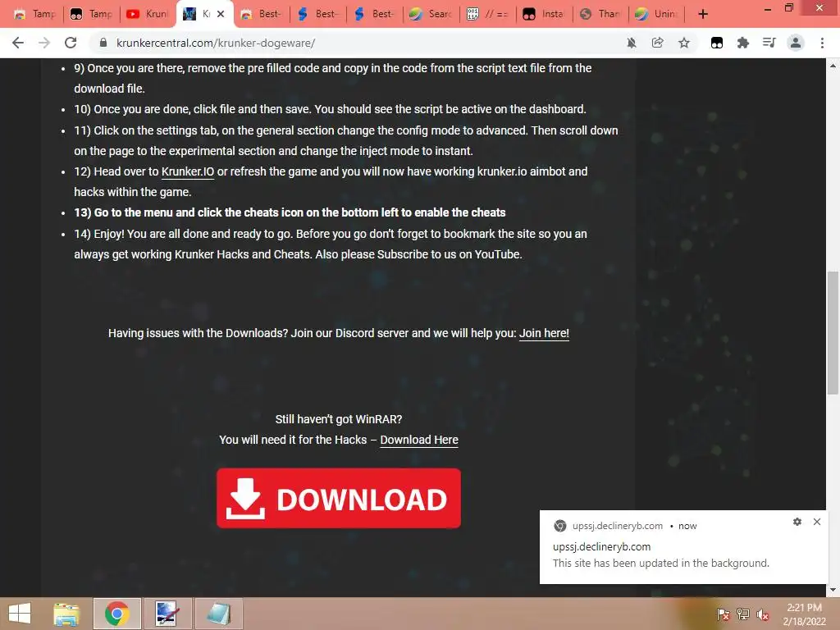Click the scrollbar up arrow
The height and width of the screenshot is (630, 840).
click(833, 66)
